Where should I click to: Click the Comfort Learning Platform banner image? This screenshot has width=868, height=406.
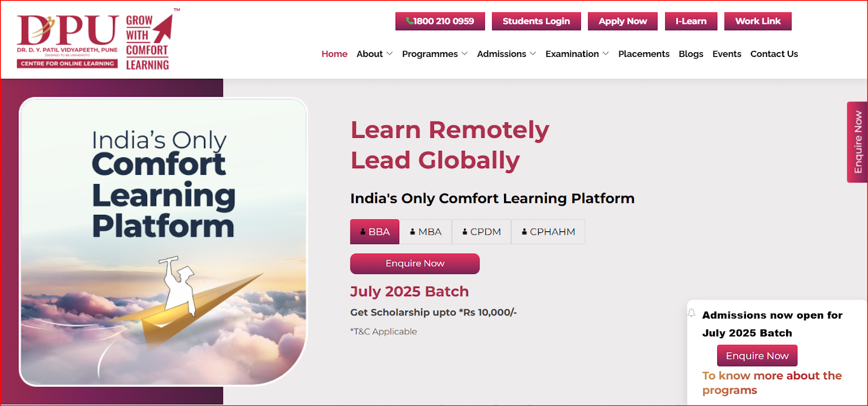163,242
